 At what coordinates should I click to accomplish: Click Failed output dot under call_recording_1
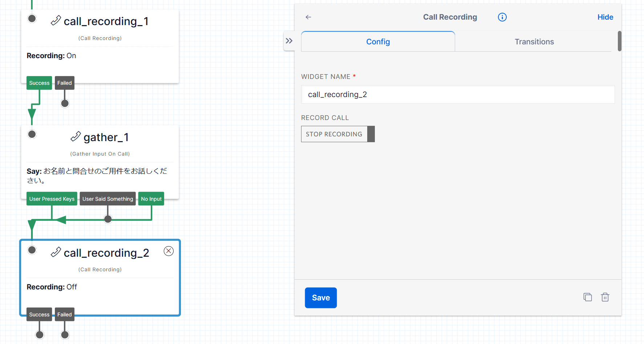coord(65,103)
